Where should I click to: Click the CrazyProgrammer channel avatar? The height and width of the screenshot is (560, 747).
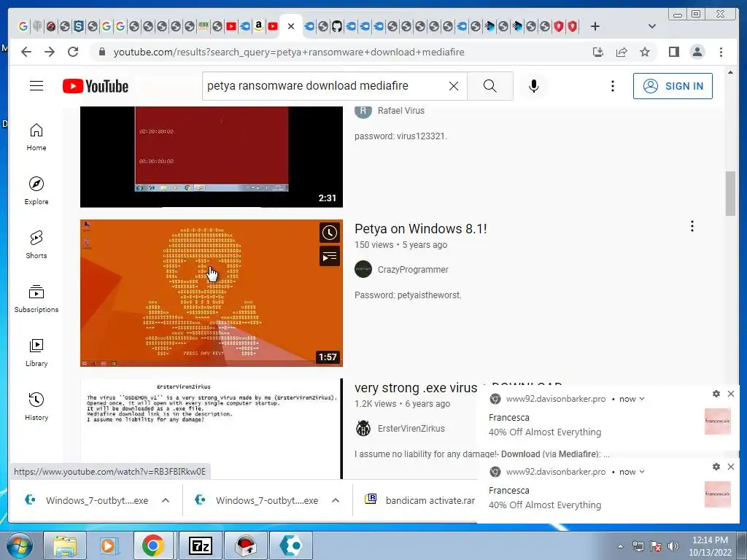363,269
